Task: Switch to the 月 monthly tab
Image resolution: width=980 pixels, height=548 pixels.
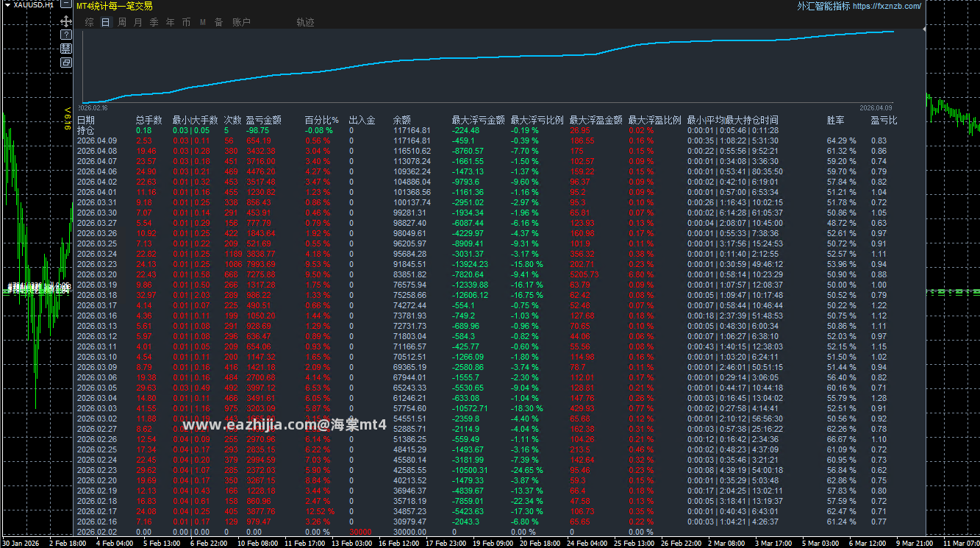Action: click(x=138, y=23)
